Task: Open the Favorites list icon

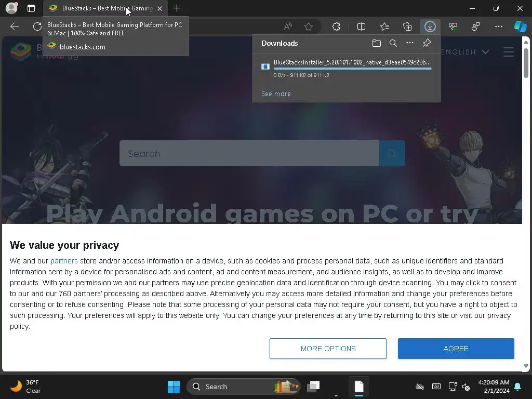Action: click(384, 26)
